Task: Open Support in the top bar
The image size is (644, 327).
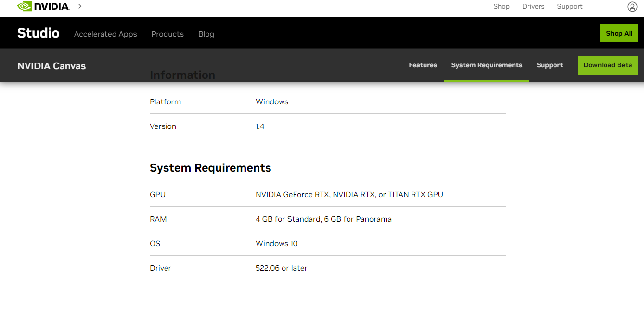Action: pos(569,7)
